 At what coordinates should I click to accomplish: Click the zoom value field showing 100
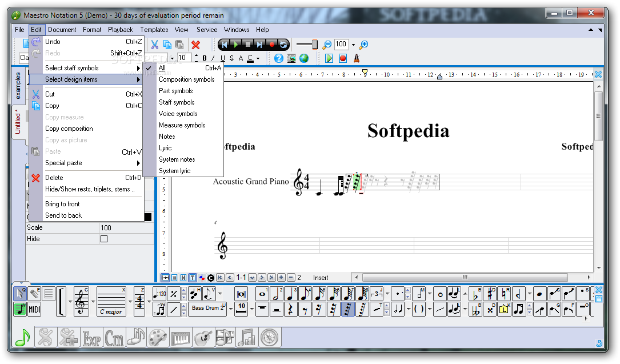pos(341,44)
